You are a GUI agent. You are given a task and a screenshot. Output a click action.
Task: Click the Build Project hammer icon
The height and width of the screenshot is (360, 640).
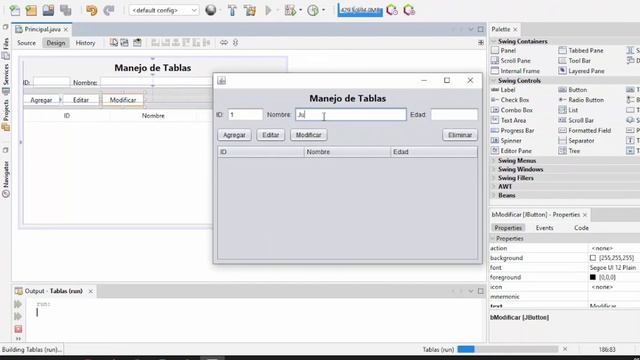(232, 10)
